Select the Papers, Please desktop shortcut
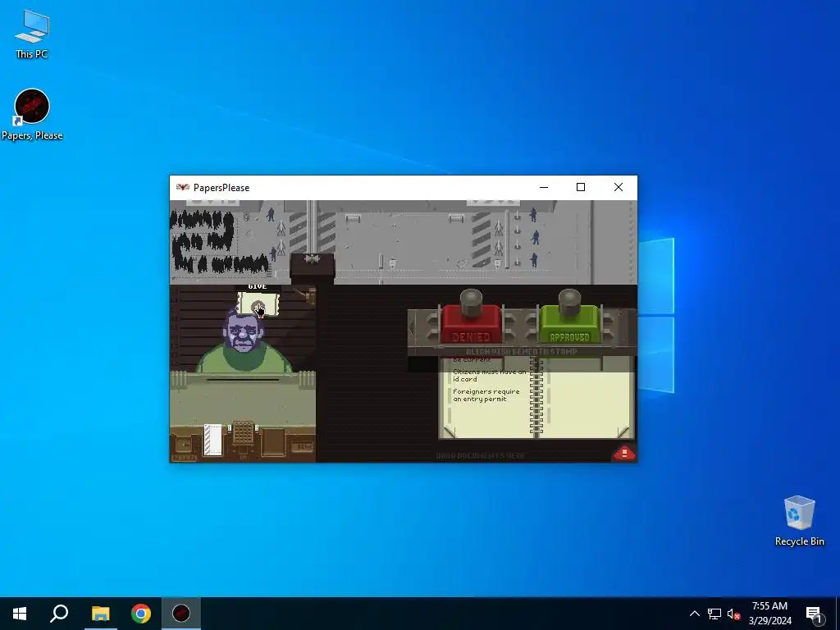This screenshot has width=840, height=630. coord(32,115)
